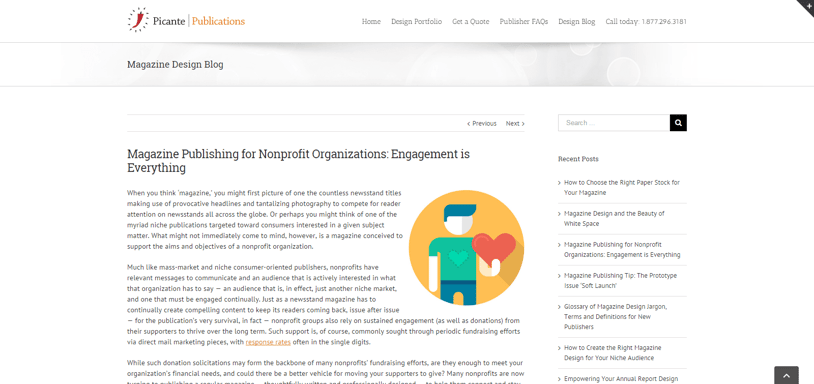
Task: Open the Publisher FAQs menu item
Action: (x=523, y=22)
